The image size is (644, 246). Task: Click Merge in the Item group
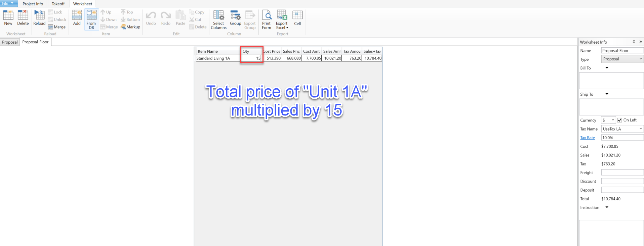[109, 27]
